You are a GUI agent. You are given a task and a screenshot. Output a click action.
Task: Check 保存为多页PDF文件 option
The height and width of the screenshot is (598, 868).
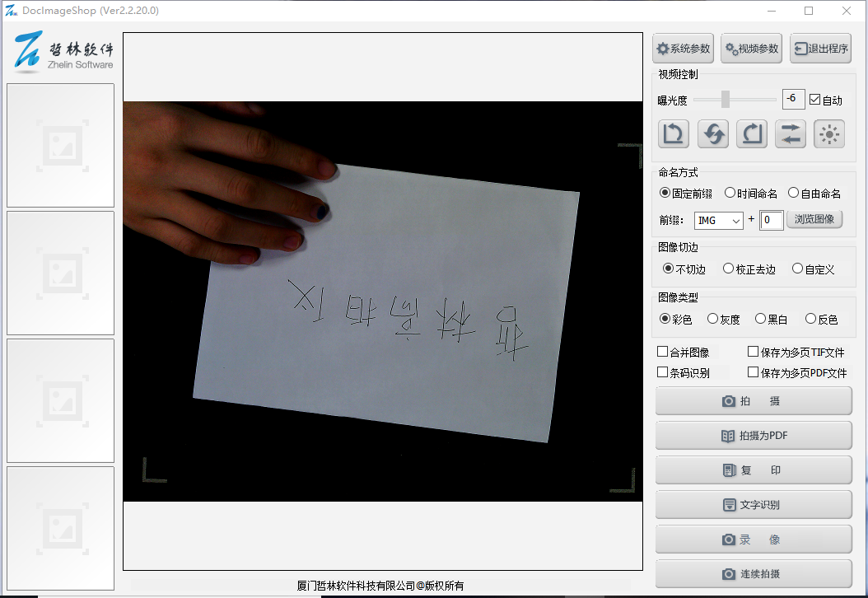point(753,372)
